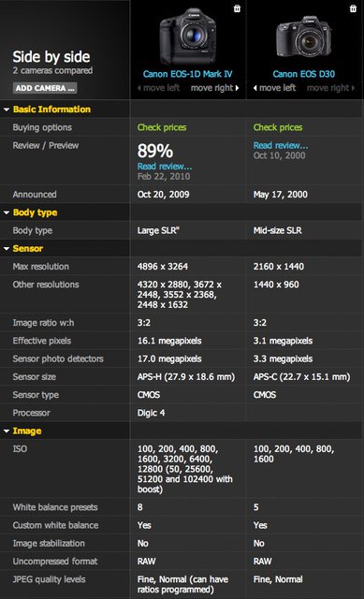Select the 'Oct 20, 2009' announced date

coord(164,194)
